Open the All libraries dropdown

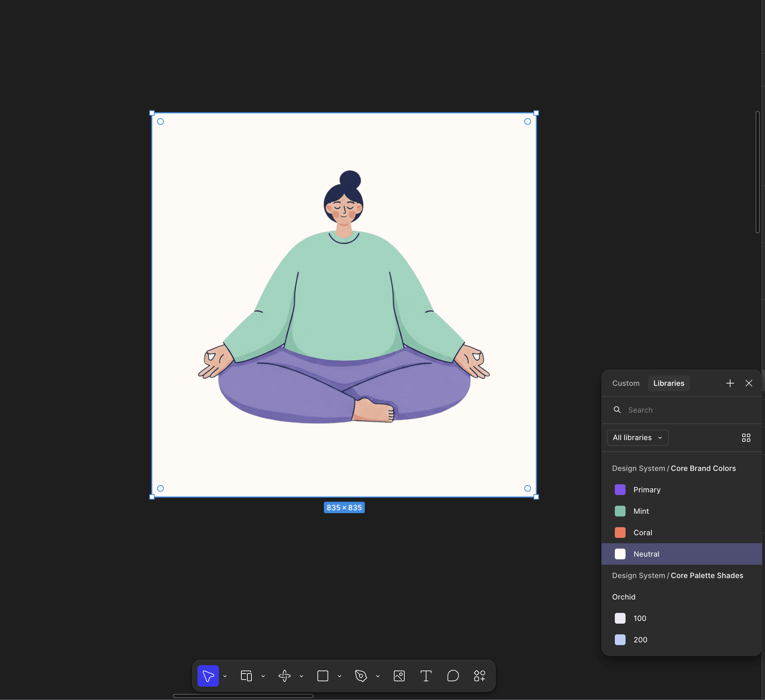click(638, 438)
